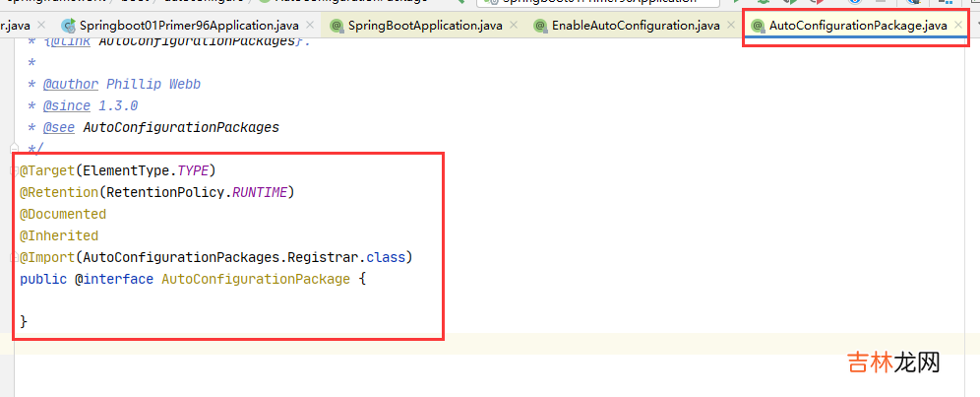
Task: Close the AutoConfigurationPackage.java tab
Action: [958, 25]
